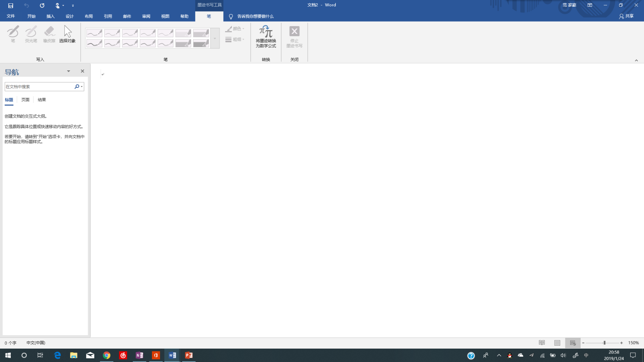Open Chrome from the taskbar

click(x=107, y=355)
